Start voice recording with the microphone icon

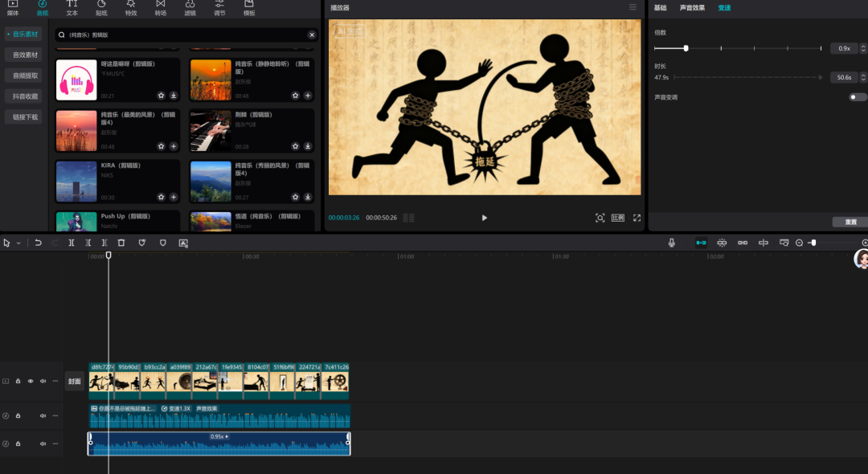point(672,243)
